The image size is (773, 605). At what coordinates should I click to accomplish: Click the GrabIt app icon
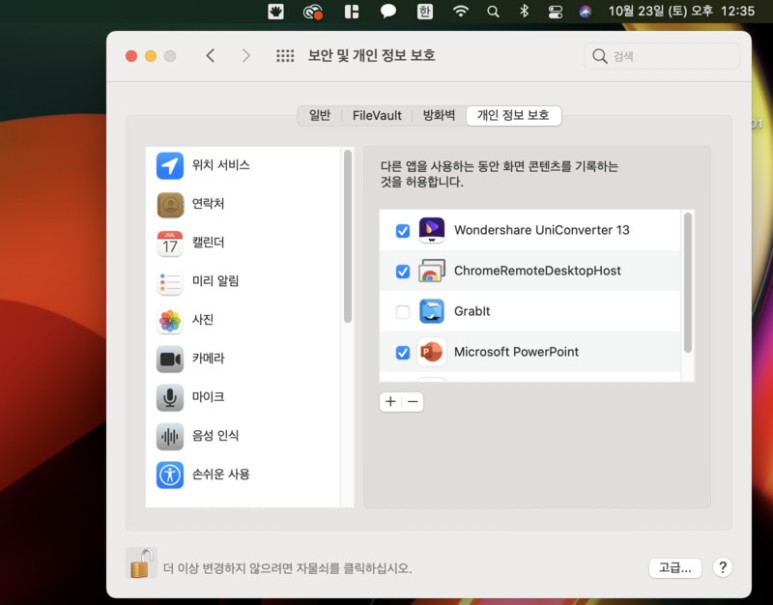pos(431,311)
